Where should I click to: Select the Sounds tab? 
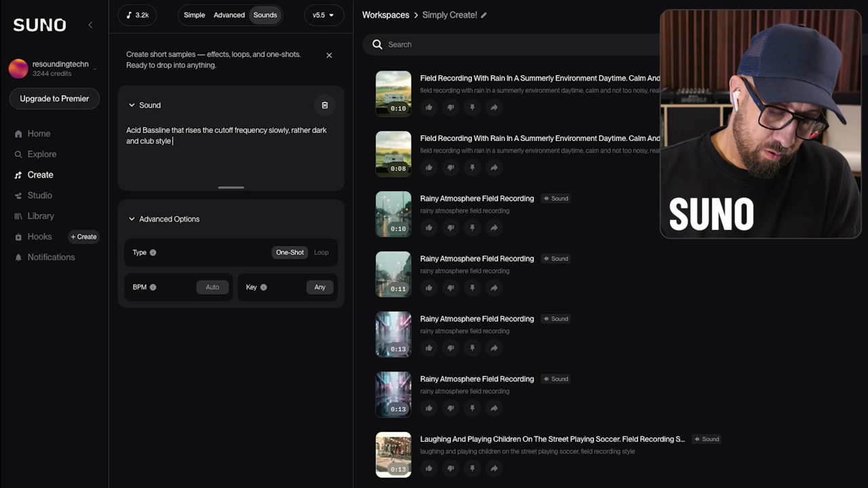[265, 15]
